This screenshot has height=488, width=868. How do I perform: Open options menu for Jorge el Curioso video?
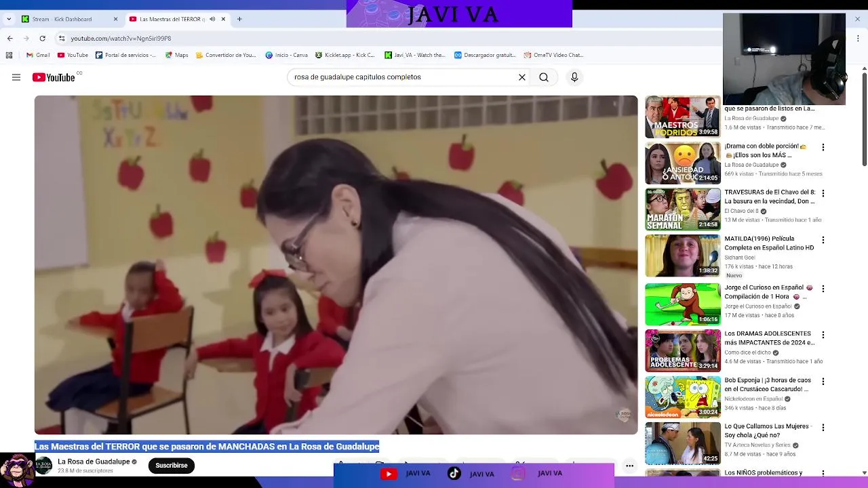[823, 289]
